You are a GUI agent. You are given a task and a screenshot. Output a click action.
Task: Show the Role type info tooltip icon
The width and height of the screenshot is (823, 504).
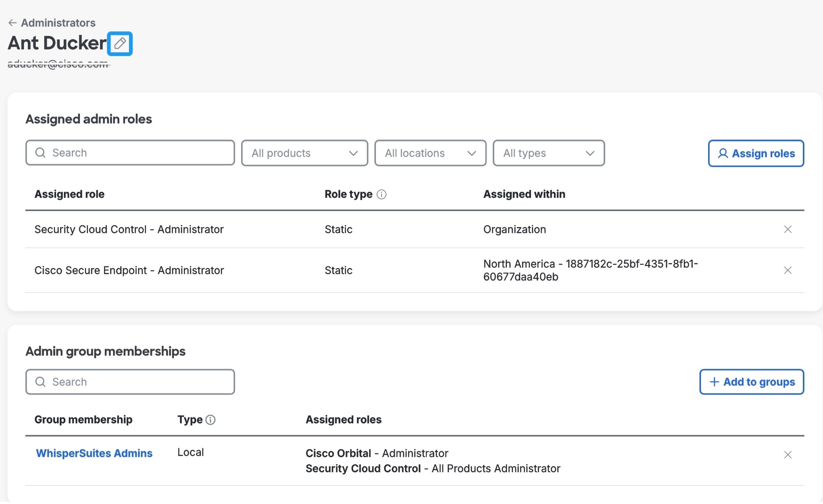[x=382, y=194]
